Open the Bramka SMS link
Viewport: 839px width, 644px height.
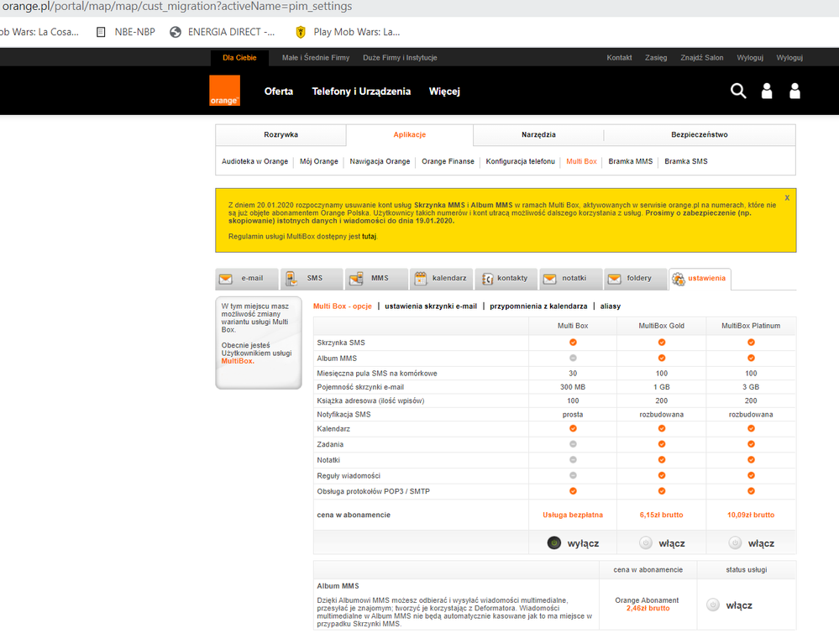(685, 161)
